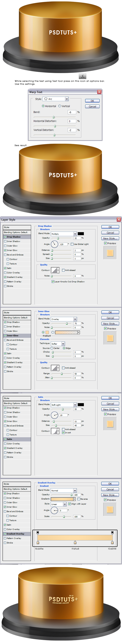Click the Satin black color swatch
Viewport: 122px width, 644px height.
(x=81, y=404)
